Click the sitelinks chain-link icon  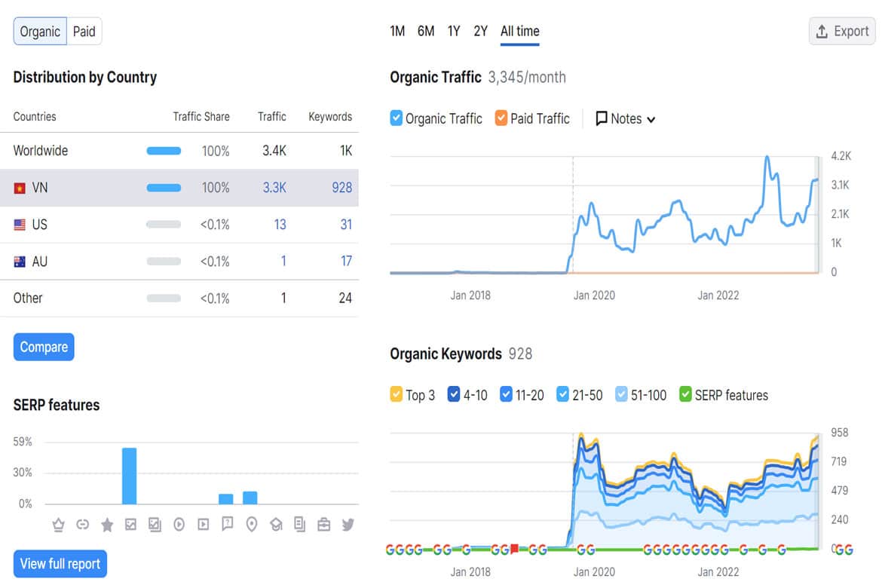coord(83,525)
